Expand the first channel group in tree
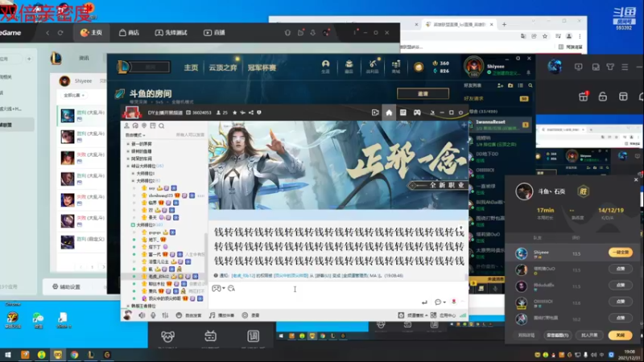 [x=128, y=144]
